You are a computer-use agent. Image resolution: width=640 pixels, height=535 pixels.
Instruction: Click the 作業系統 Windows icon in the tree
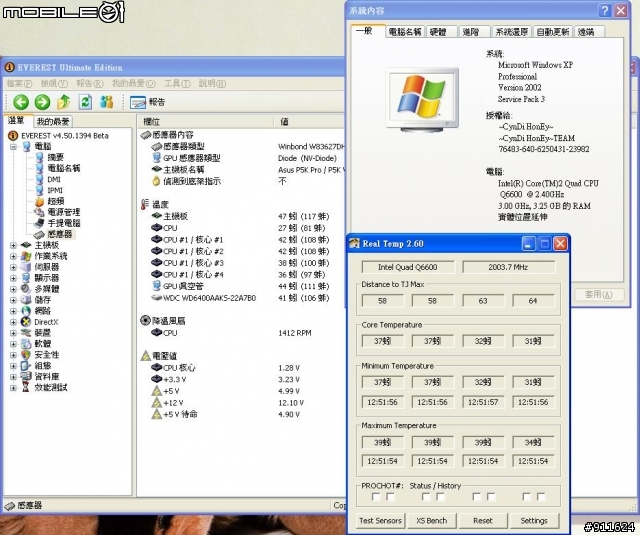[26, 256]
